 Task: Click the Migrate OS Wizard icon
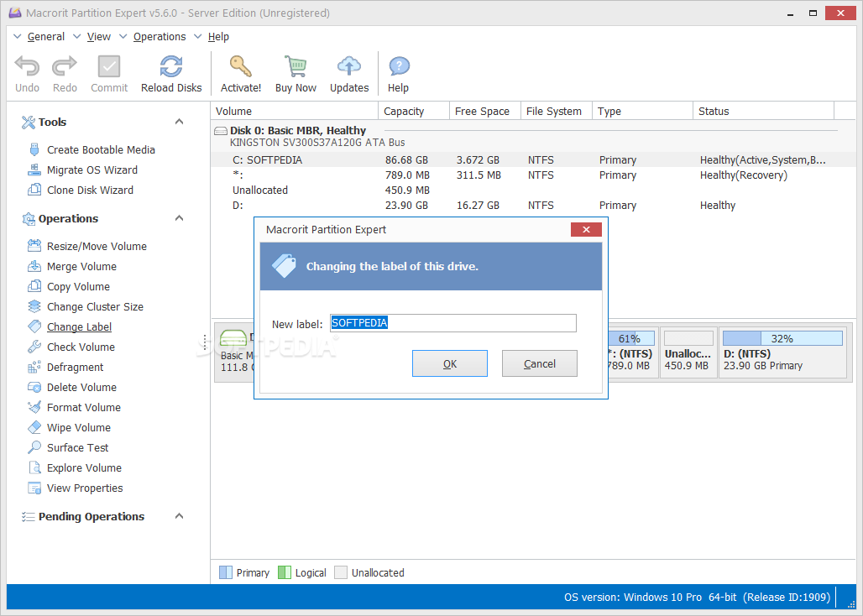click(x=34, y=170)
